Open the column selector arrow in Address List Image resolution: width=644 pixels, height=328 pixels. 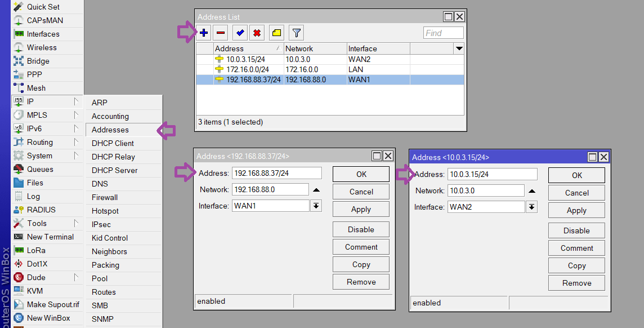[458, 48]
